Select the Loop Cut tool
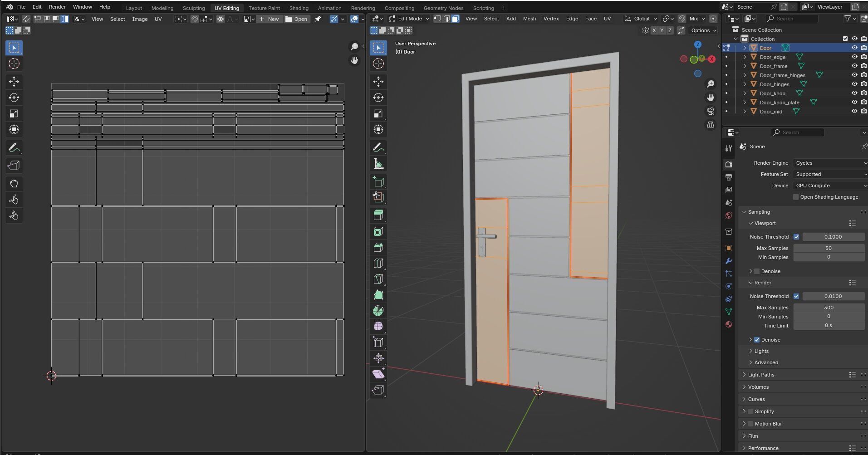Image resolution: width=868 pixels, height=455 pixels. click(x=378, y=263)
